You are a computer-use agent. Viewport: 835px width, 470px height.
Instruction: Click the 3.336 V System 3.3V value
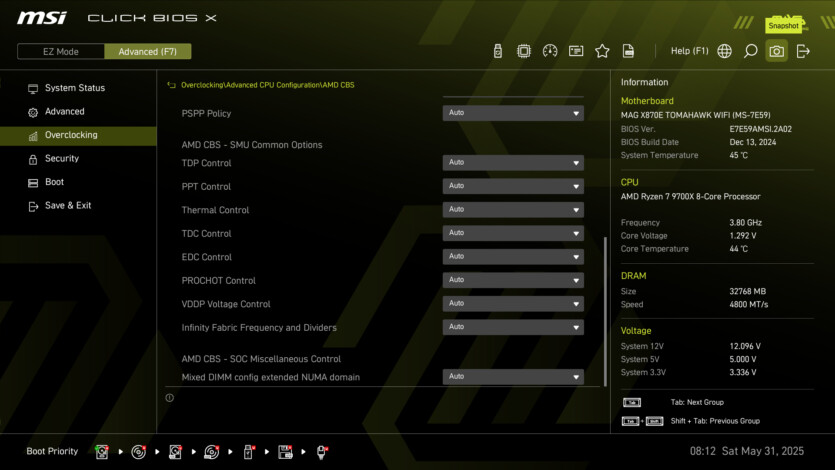743,372
